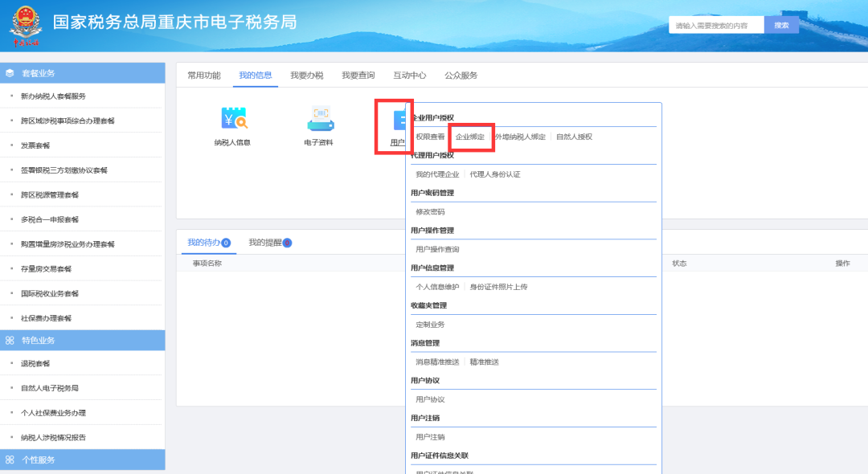868x474 pixels.
Task: Open 多税合一申报套餐 entry
Action: click(x=50, y=219)
